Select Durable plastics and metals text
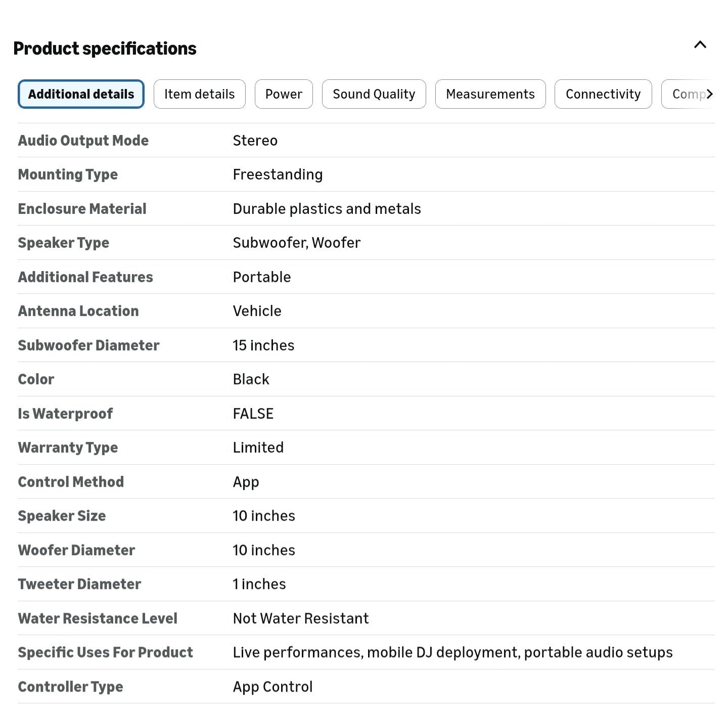 pos(327,209)
